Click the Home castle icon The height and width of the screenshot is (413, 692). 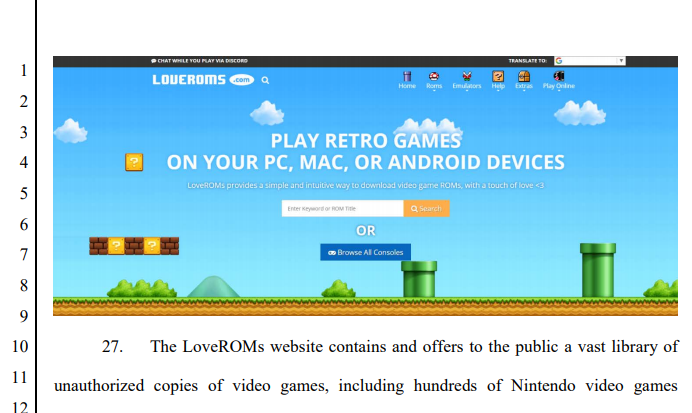pos(407,76)
